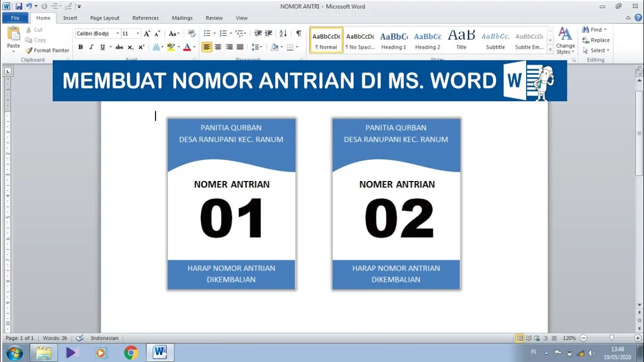Open Word Help
The width and height of the screenshot is (644, 362).
coord(638,18)
